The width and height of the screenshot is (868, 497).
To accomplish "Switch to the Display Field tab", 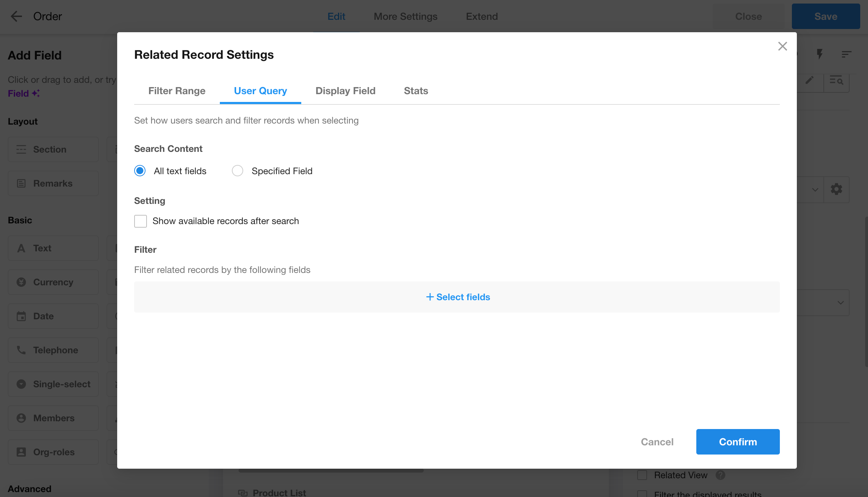I will click(x=345, y=91).
